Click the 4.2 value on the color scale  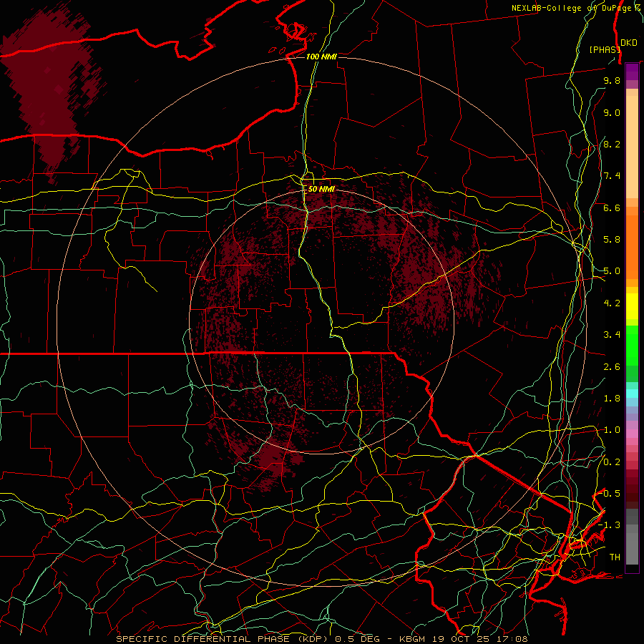[x=612, y=303]
